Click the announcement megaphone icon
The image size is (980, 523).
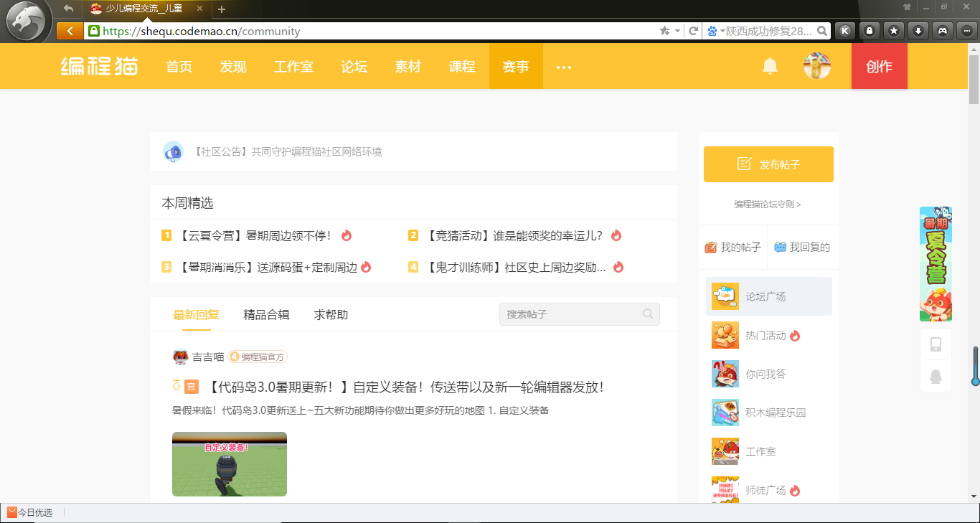click(x=173, y=151)
